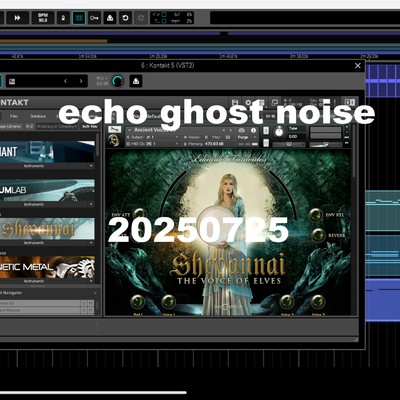Screen dimensions: 400x400
Task: Click Instruments under Drumlab library
Action: [34, 204]
